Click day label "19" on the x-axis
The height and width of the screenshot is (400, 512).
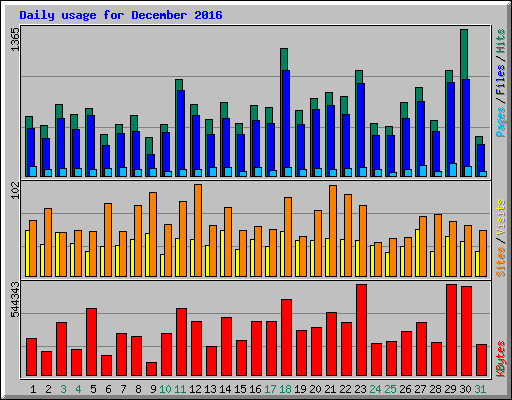[x=300, y=389]
